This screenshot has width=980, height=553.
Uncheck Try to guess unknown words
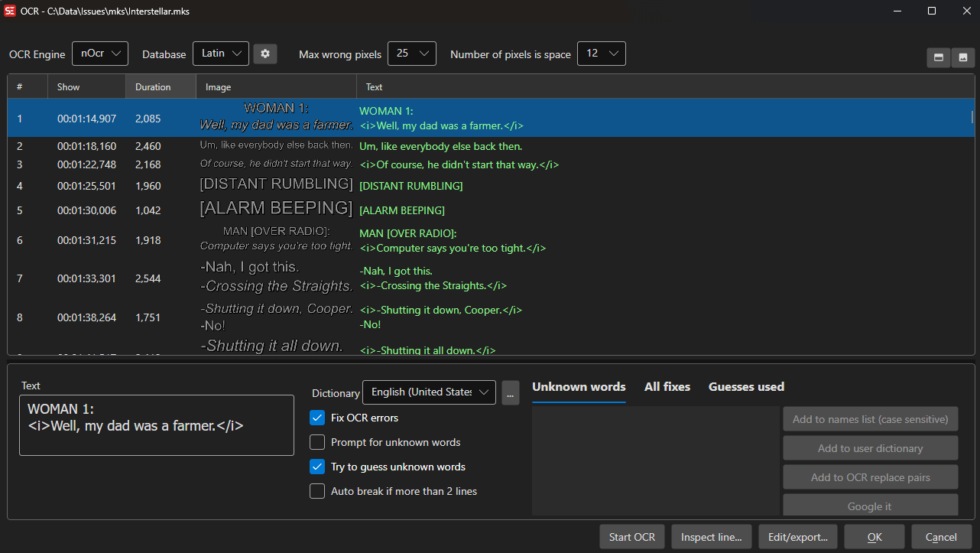coord(317,467)
